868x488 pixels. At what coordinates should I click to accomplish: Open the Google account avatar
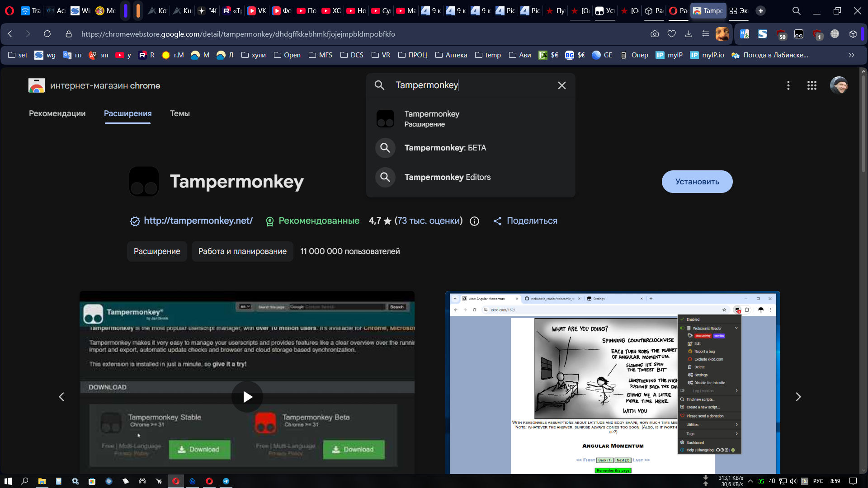[839, 85]
